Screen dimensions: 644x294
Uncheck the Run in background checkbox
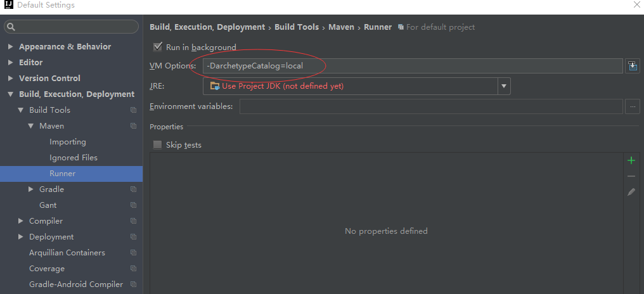tap(157, 47)
